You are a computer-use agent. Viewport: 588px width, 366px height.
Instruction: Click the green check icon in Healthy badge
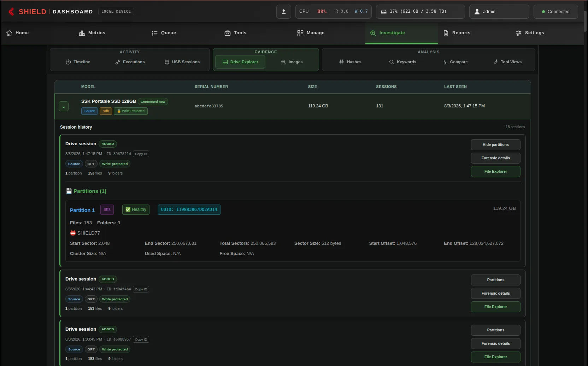pyautogui.click(x=128, y=209)
